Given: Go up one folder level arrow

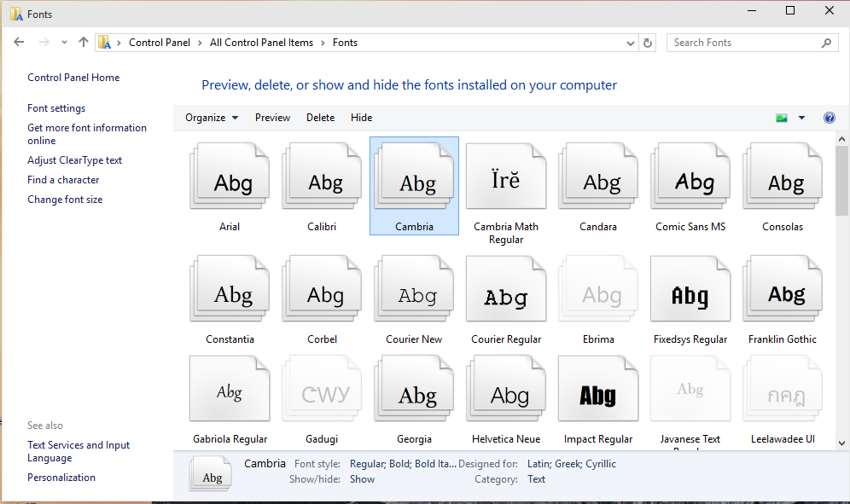Looking at the screenshot, I should pyautogui.click(x=83, y=43).
